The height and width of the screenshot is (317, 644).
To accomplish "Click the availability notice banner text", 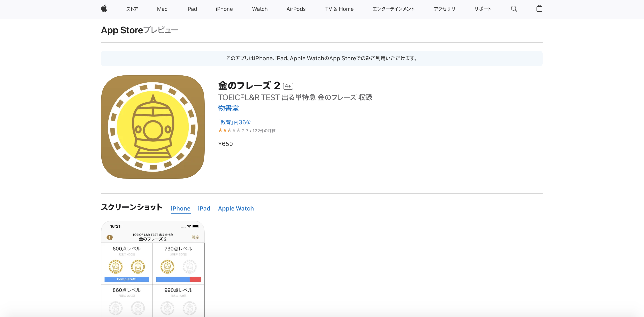I will [x=322, y=59].
